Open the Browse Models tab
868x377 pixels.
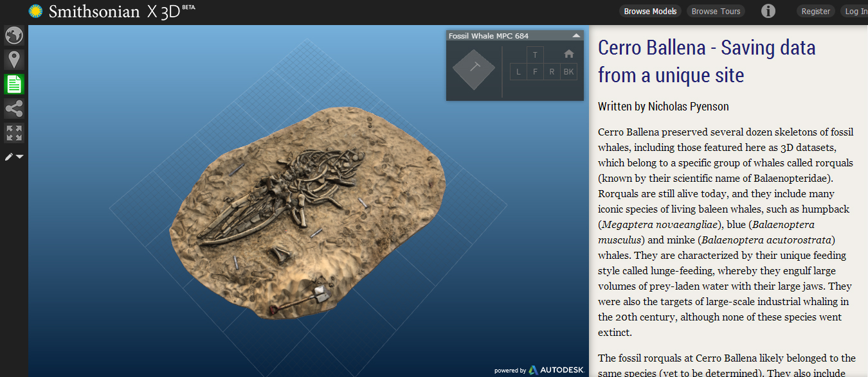coord(650,12)
